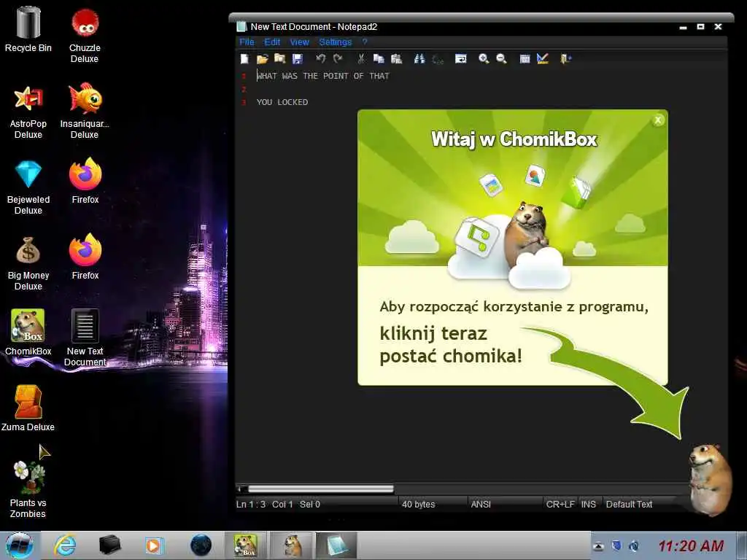The image size is (747, 560).
Task: Open the File menu in Notepad2
Action: 247,42
